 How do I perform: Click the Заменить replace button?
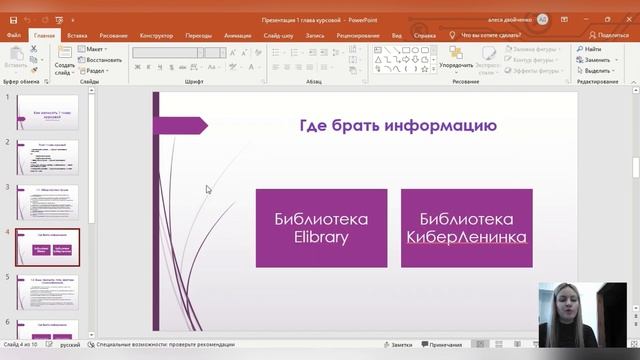tap(597, 60)
